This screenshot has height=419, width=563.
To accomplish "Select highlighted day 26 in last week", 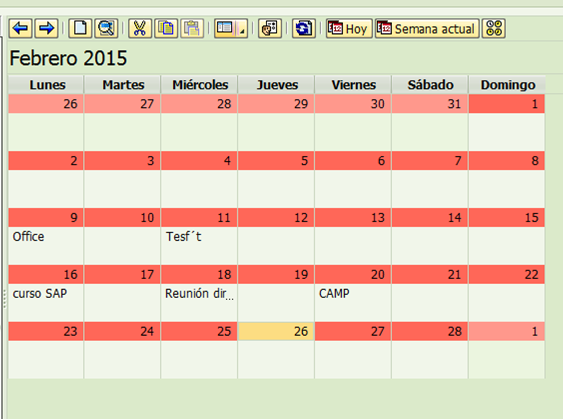I will point(276,331).
